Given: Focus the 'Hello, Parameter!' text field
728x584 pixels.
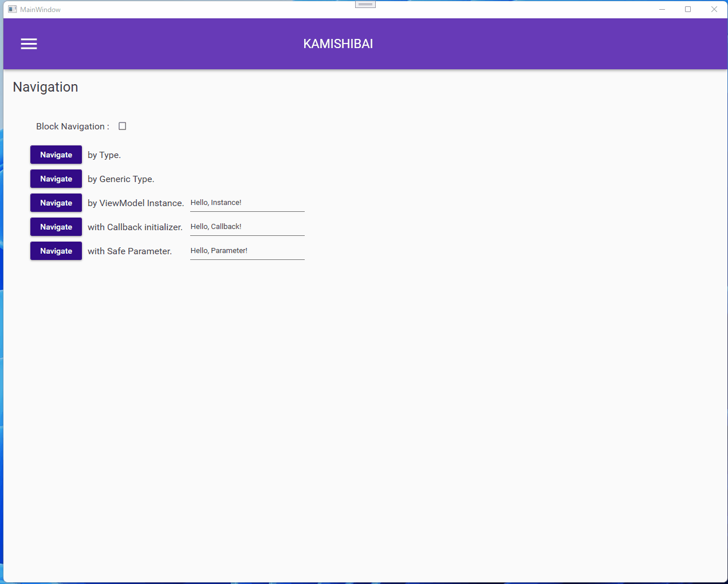Looking at the screenshot, I should pyautogui.click(x=247, y=251).
